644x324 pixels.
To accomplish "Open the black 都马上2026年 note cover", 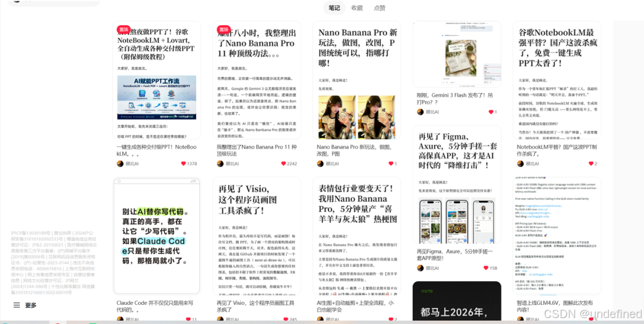I will [x=457, y=301].
